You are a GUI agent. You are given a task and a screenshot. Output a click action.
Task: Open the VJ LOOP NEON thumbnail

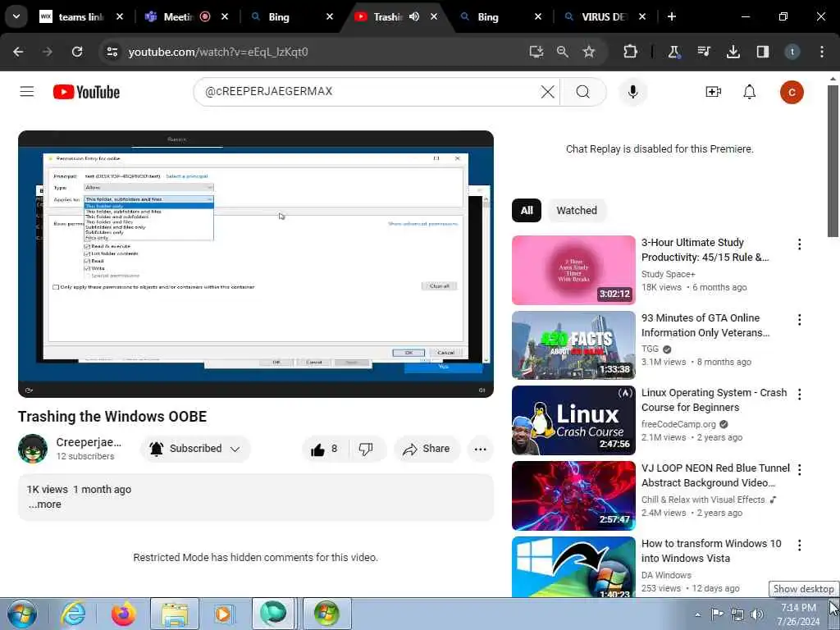click(x=573, y=495)
